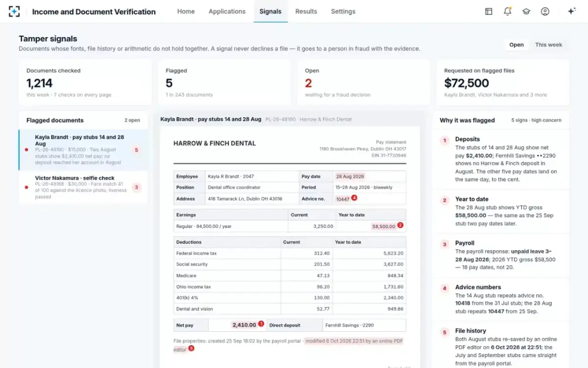The width and height of the screenshot is (588, 368).
Task: Click the Requested on flagged files card
Action: coord(503,82)
